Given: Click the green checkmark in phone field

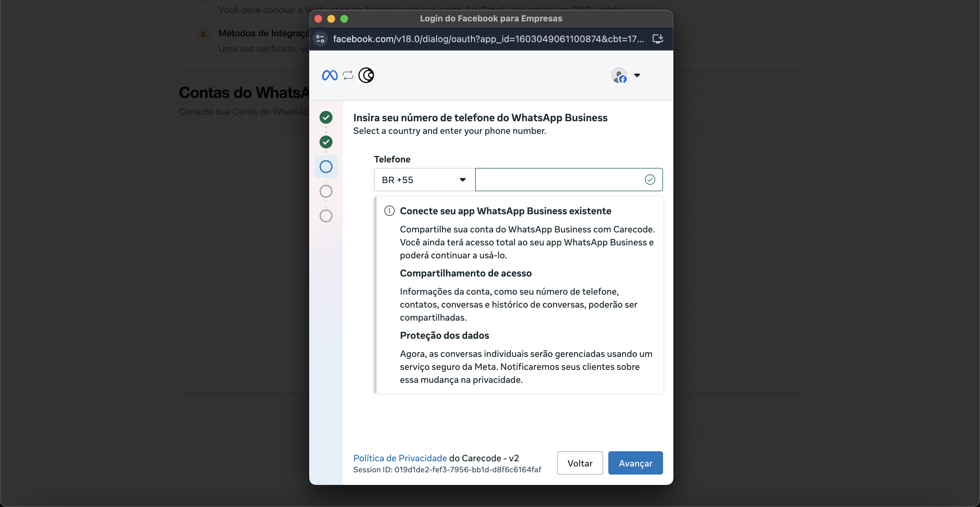Looking at the screenshot, I should pyautogui.click(x=650, y=180).
